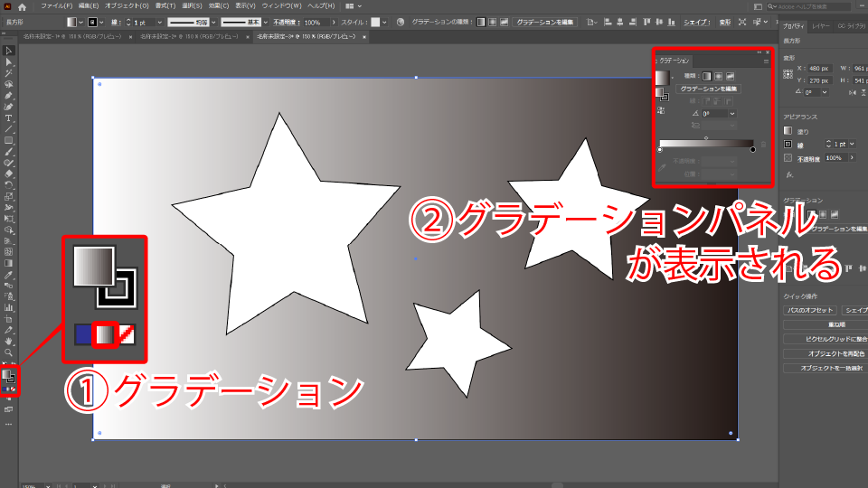Image resolution: width=868 pixels, height=488 pixels.
Task: Choose radial gradient type in control bar
Action: [x=492, y=22]
